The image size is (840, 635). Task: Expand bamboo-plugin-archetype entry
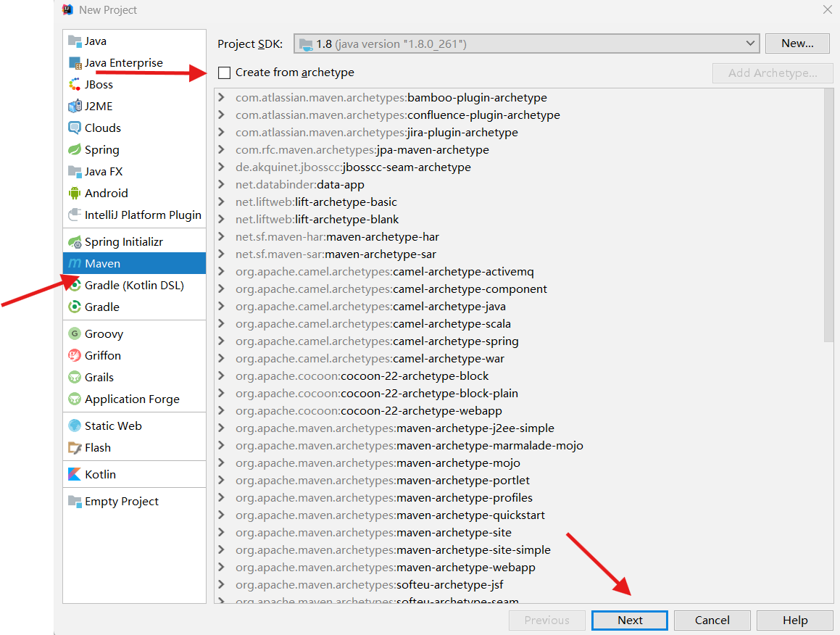[x=221, y=98]
